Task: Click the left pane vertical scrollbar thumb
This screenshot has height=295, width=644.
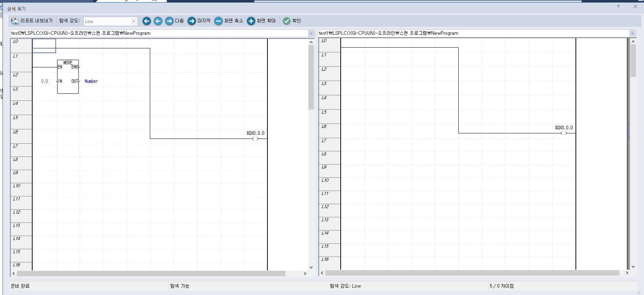Action: click(x=311, y=77)
